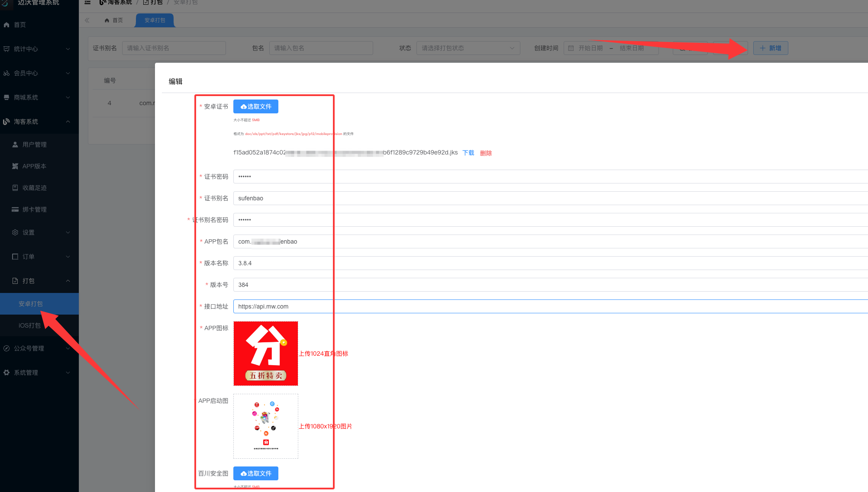Click double-chevron collapse tabs icon

tap(87, 20)
